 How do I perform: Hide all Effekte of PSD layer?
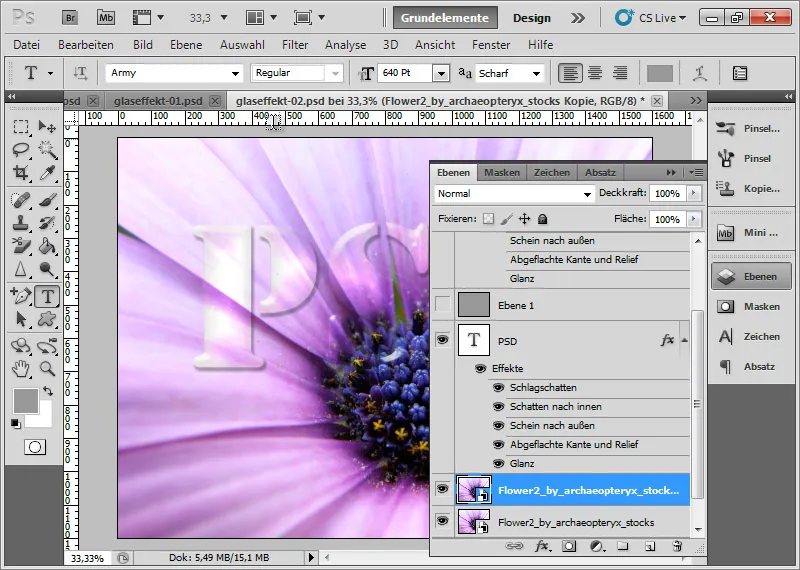tap(480, 368)
